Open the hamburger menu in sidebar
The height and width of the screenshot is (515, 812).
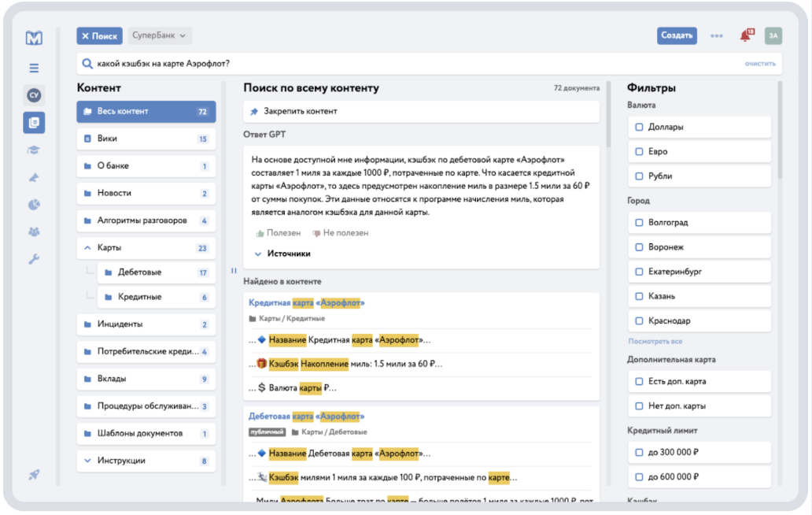(x=34, y=69)
